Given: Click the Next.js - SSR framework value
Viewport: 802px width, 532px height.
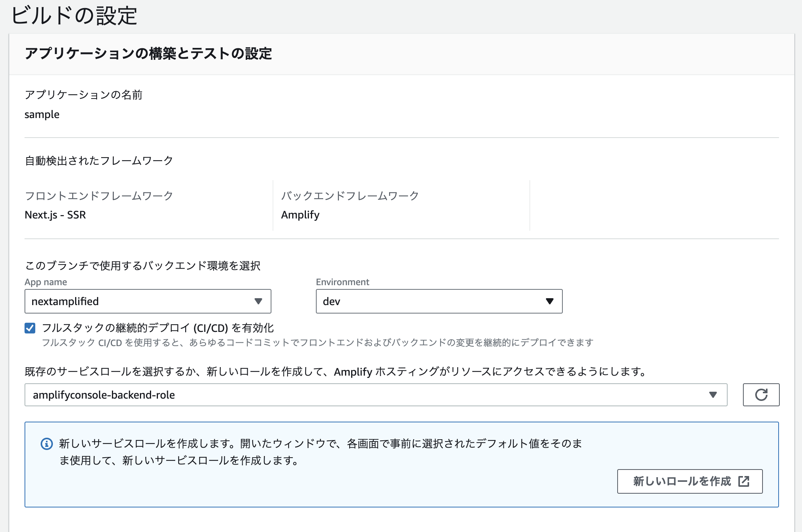Looking at the screenshot, I should point(55,215).
